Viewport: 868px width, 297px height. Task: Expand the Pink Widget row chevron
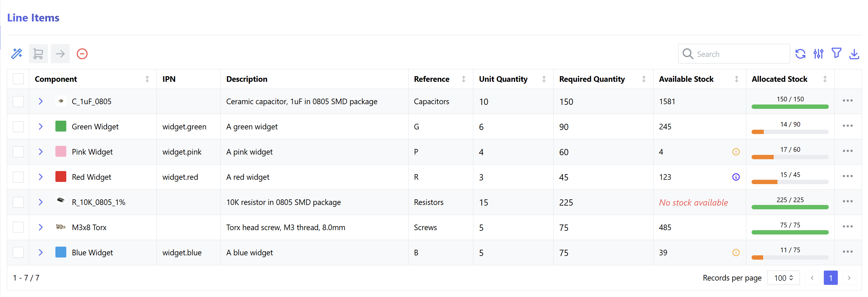(41, 152)
